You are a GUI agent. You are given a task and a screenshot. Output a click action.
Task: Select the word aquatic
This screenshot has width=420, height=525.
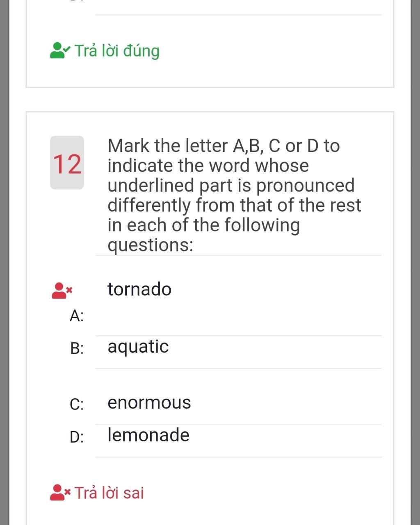pos(138,347)
